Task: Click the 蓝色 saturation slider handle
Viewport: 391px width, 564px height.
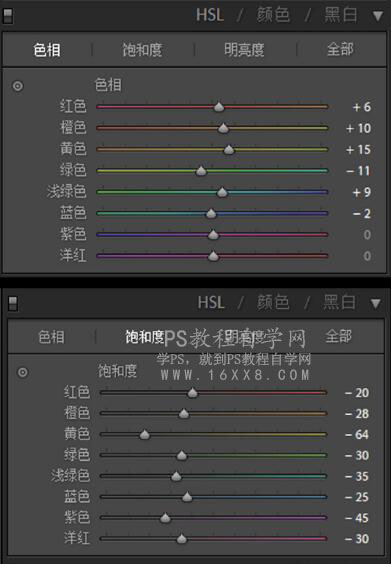Action: click(187, 497)
